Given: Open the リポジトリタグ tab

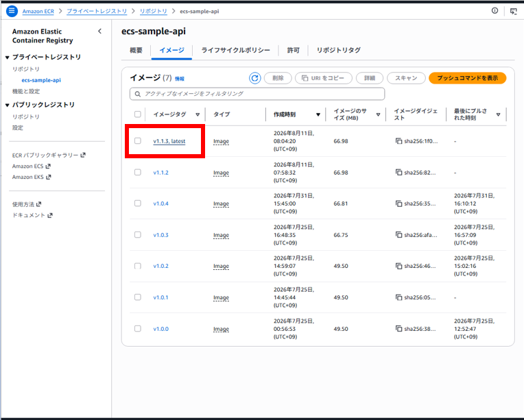Looking at the screenshot, I should pos(339,51).
